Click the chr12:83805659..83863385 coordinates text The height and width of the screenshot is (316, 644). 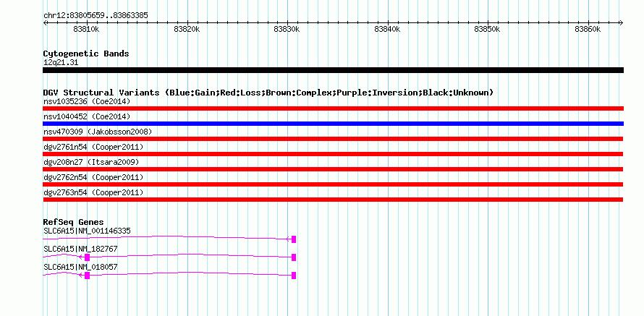pos(96,16)
